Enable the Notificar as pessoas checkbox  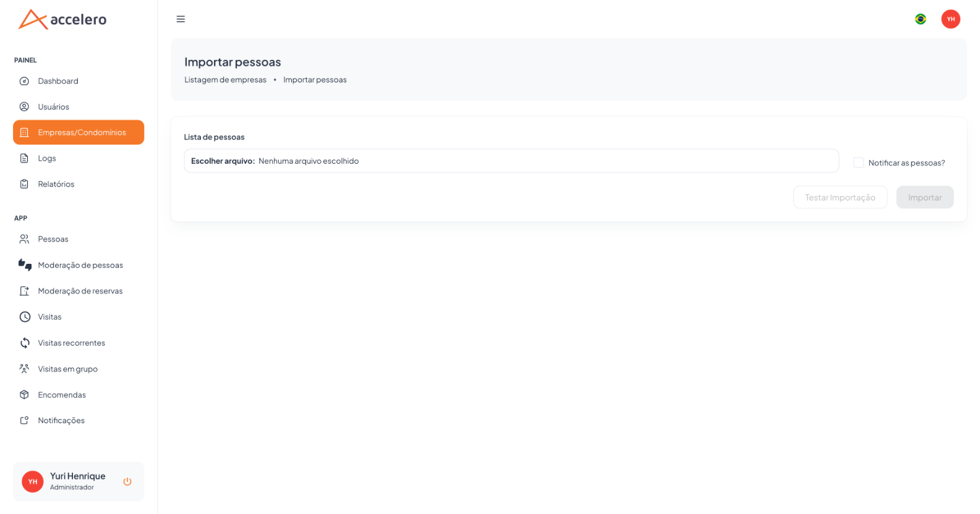coord(858,162)
